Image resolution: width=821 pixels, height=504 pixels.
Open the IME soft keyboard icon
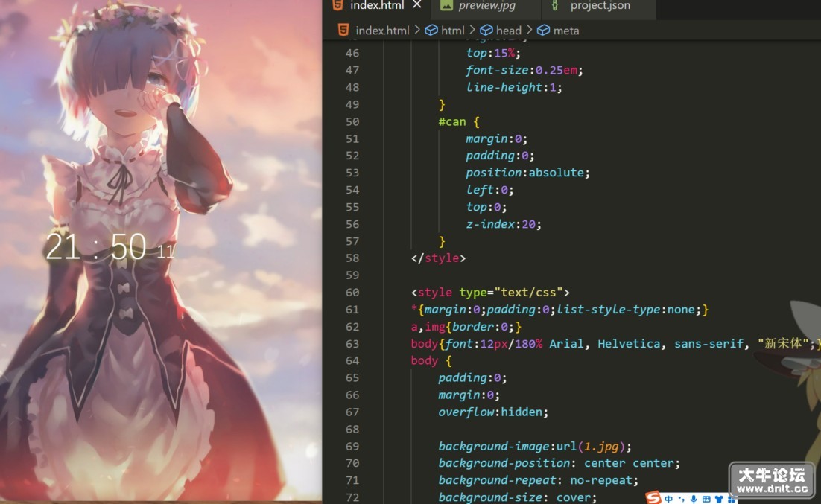pyautogui.click(x=706, y=500)
